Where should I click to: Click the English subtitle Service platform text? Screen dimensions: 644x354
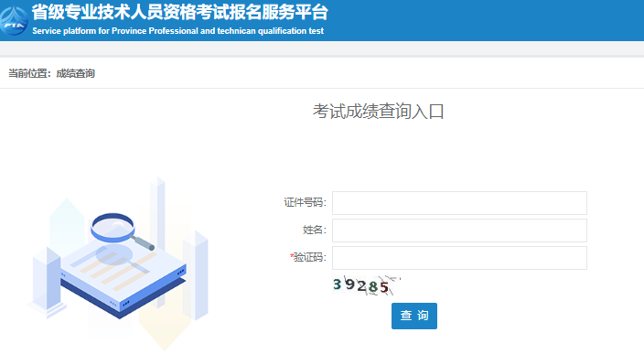click(x=177, y=31)
